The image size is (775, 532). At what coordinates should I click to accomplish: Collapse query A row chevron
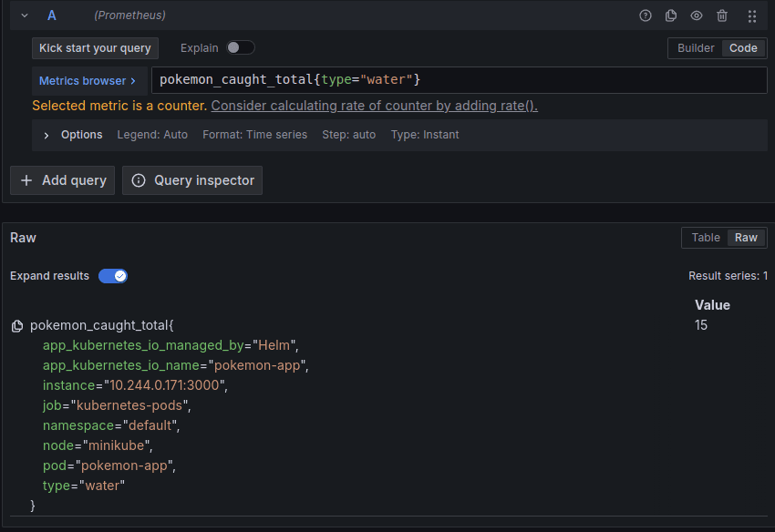[x=25, y=15]
